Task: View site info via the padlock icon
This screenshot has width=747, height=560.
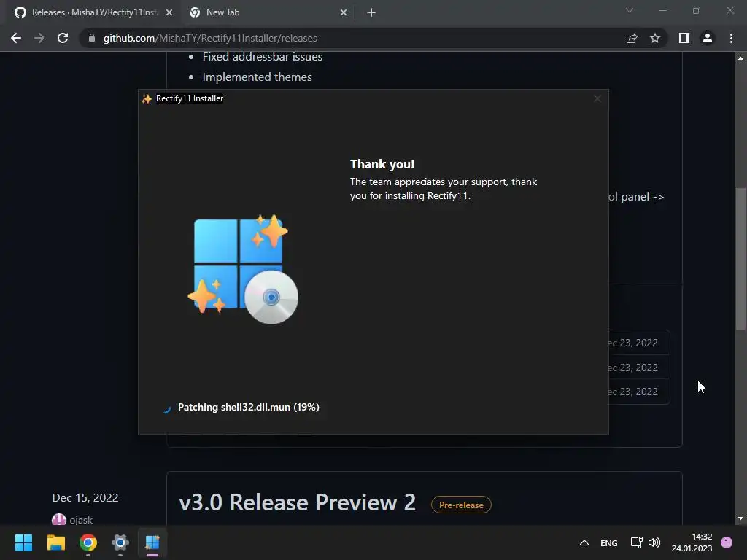Action: (x=92, y=38)
